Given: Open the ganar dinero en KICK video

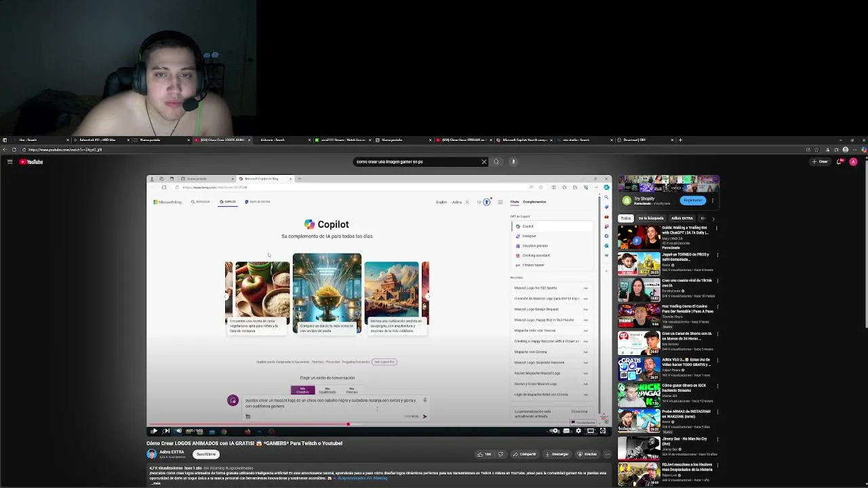Looking at the screenshot, I should tap(639, 396).
